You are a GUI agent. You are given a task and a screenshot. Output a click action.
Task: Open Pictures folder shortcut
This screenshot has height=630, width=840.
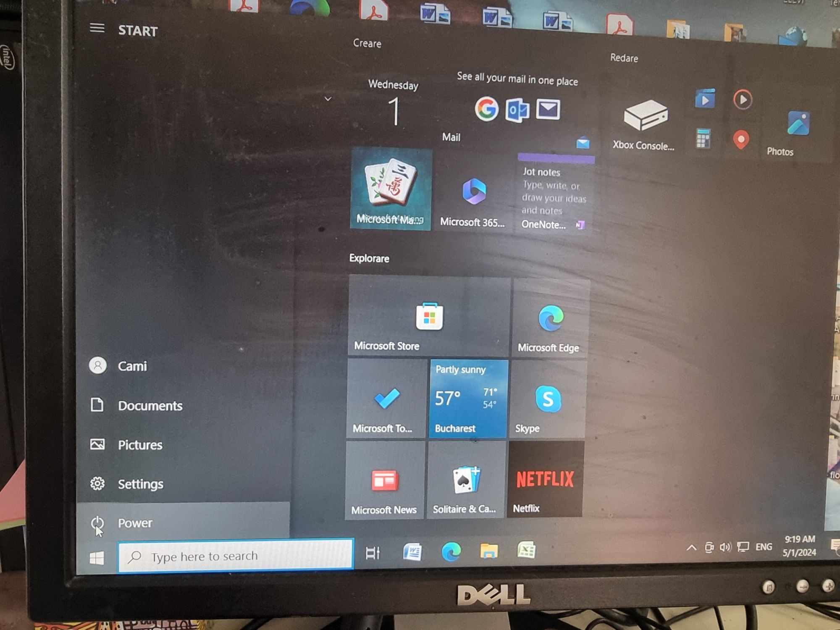(x=139, y=444)
